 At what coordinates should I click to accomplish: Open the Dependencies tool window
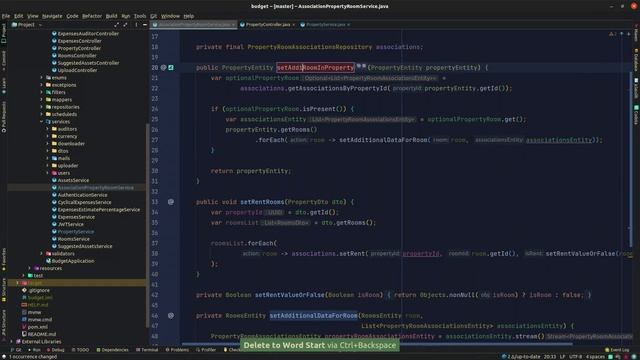[x=112, y=350]
